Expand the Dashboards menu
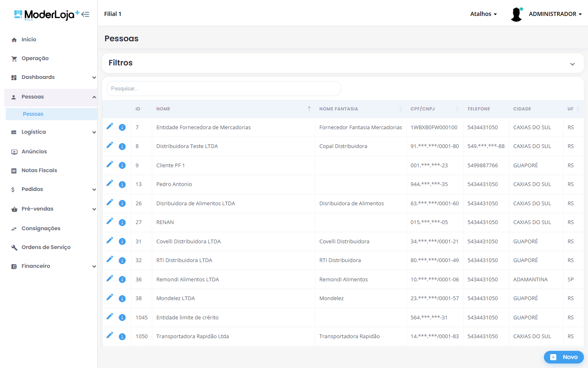 point(51,77)
